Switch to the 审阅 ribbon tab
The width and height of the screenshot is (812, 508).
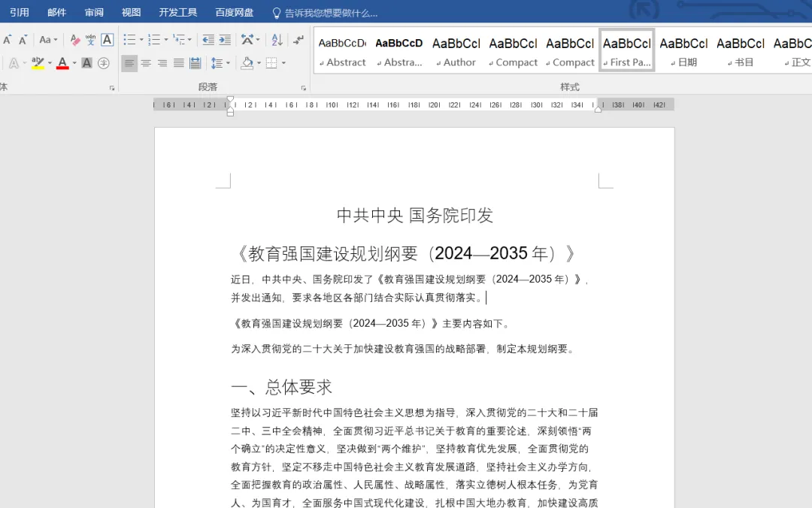click(x=94, y=13)
